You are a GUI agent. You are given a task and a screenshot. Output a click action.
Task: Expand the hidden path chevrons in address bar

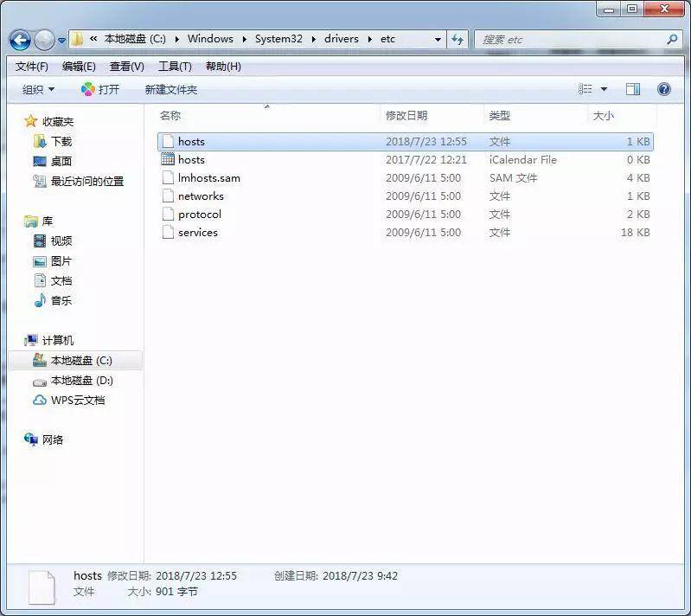pyautogui.click(x=93, y=39)
